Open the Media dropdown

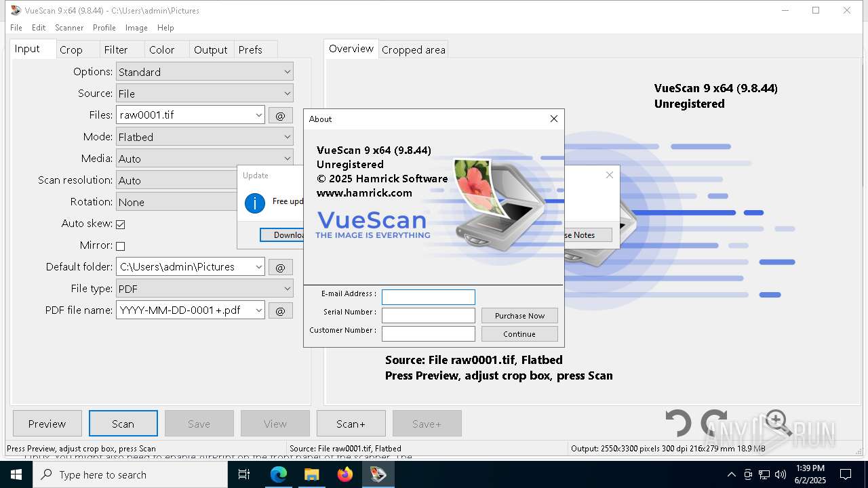point(204,159)
